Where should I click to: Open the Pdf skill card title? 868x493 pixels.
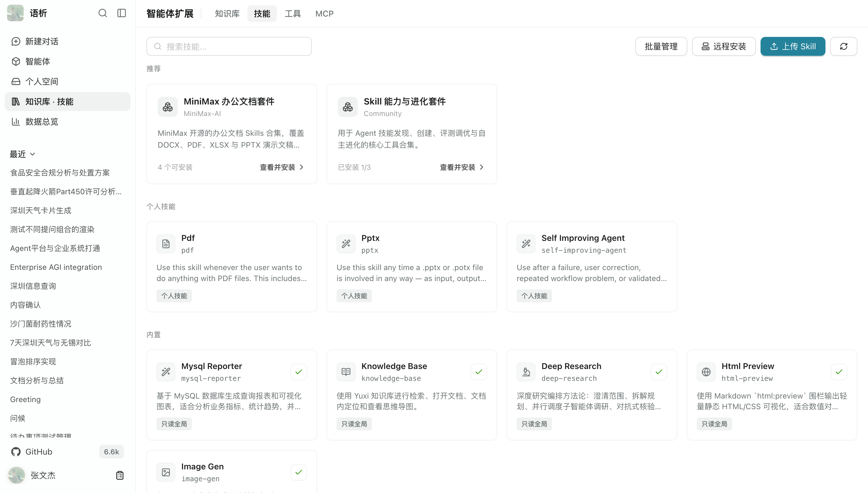(x=188, y=238)
